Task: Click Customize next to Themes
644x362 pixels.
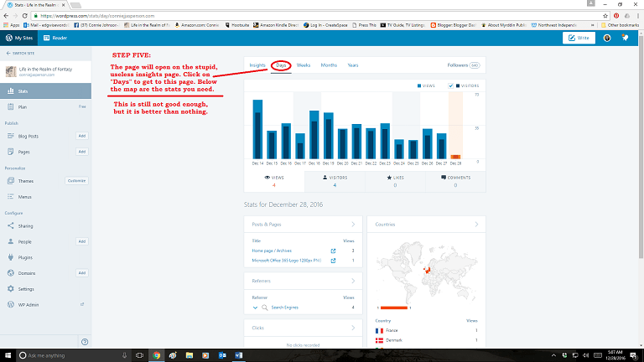Action: click(76, 180)
